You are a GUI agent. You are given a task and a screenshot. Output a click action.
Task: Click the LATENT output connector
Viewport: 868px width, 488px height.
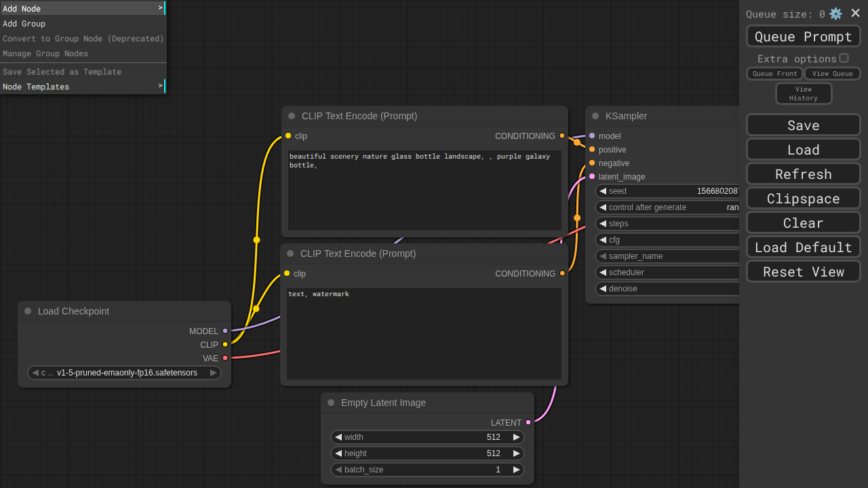(528, 422)
